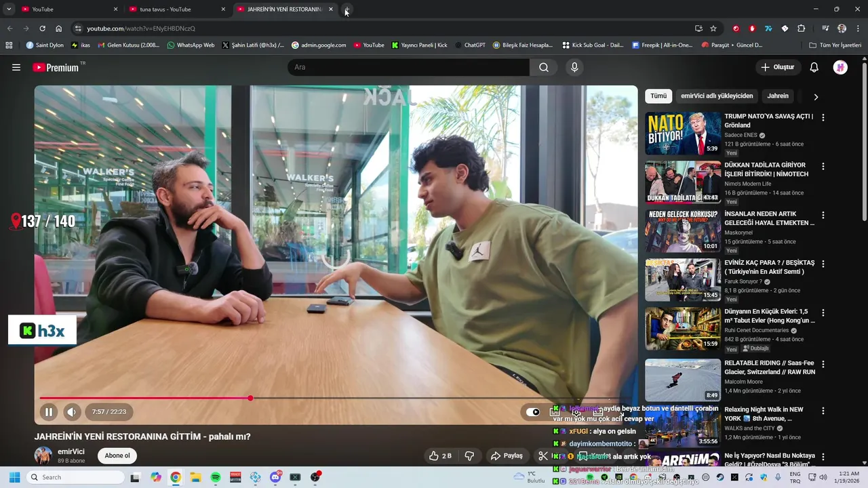
Task: Open Chrome from the taskbar
Action: 176,477
